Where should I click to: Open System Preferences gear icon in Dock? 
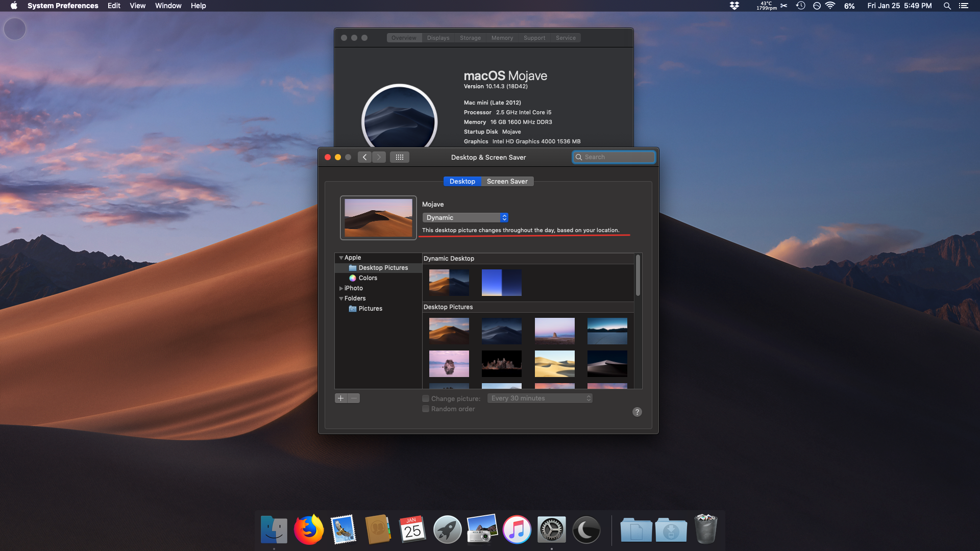click(551, 530)
